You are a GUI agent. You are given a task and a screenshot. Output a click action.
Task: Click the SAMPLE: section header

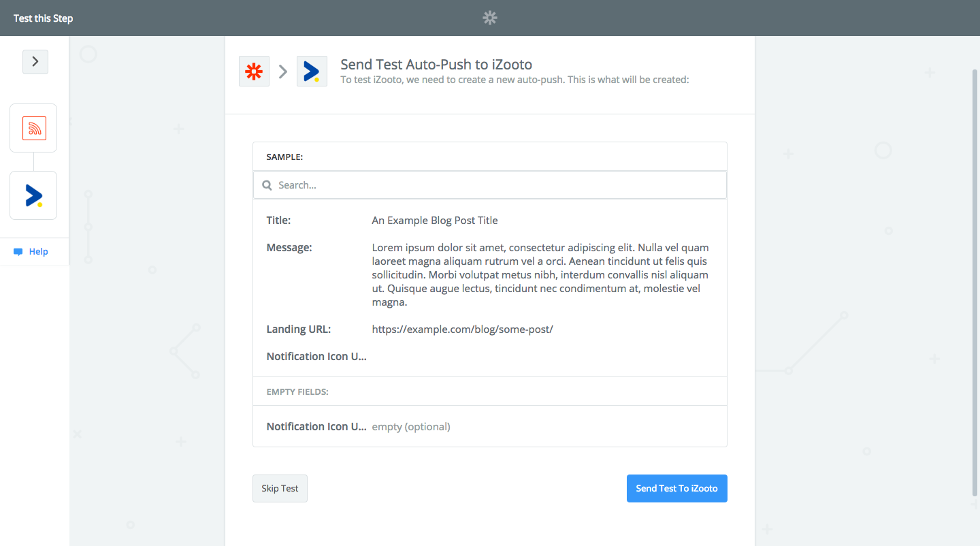[x=284, y=157]
